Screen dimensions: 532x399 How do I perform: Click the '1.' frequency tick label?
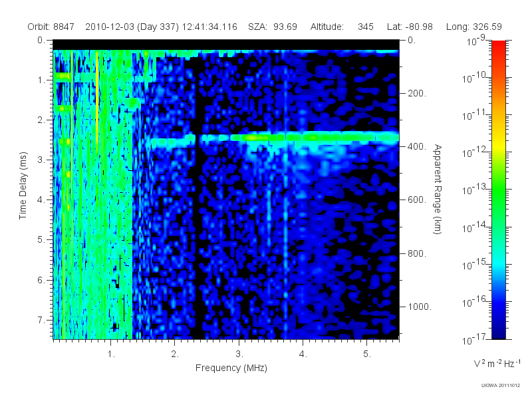point(111,354)
